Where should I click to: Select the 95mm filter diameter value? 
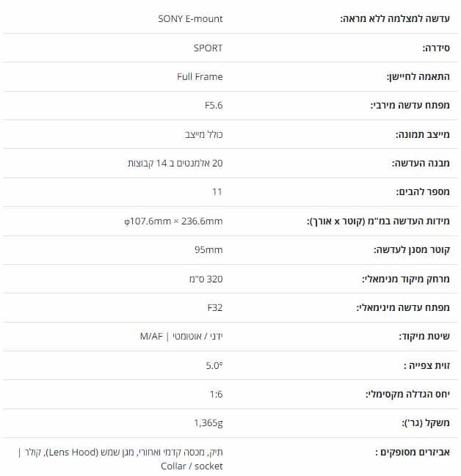click(208, 250)
